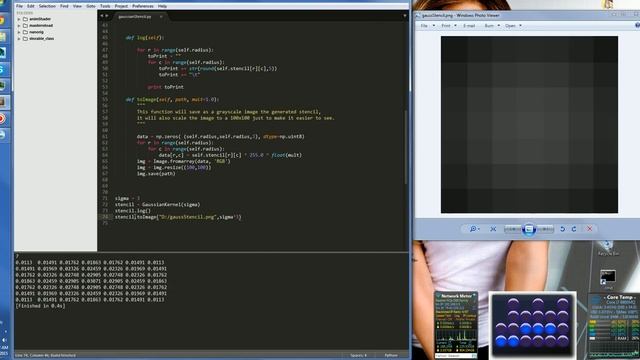This screenshot has width=640, height=360.
Task: Expand the maxdomoload folder arrow
Action: 19,26
